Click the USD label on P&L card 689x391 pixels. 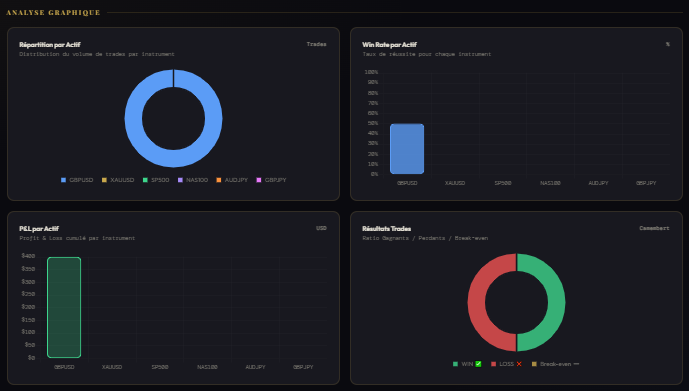tap(321, 228)
